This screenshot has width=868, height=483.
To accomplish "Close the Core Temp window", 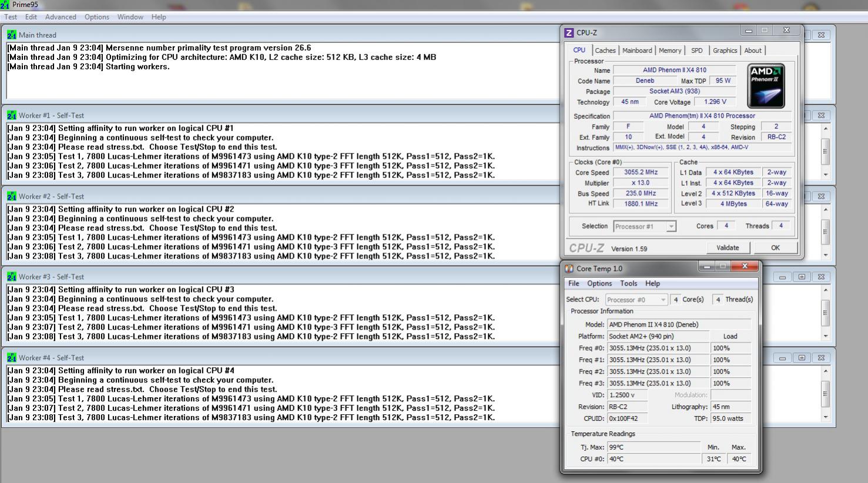I will (745, 266).
